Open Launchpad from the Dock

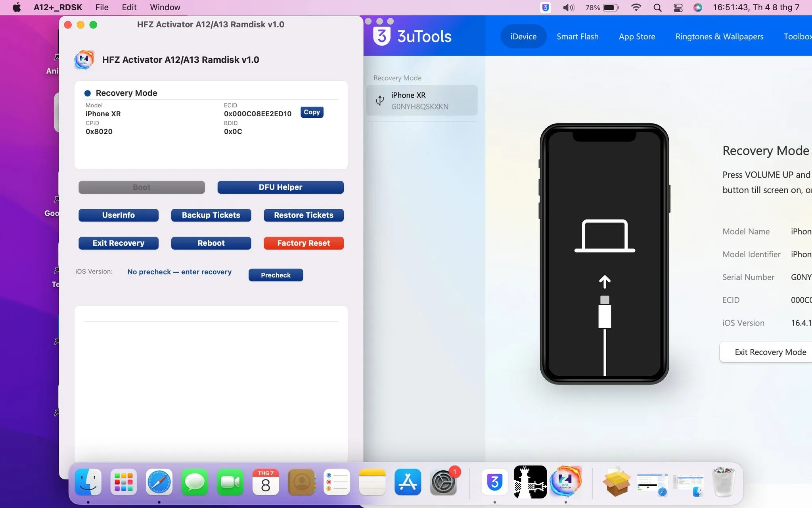[x=124, y=482]
